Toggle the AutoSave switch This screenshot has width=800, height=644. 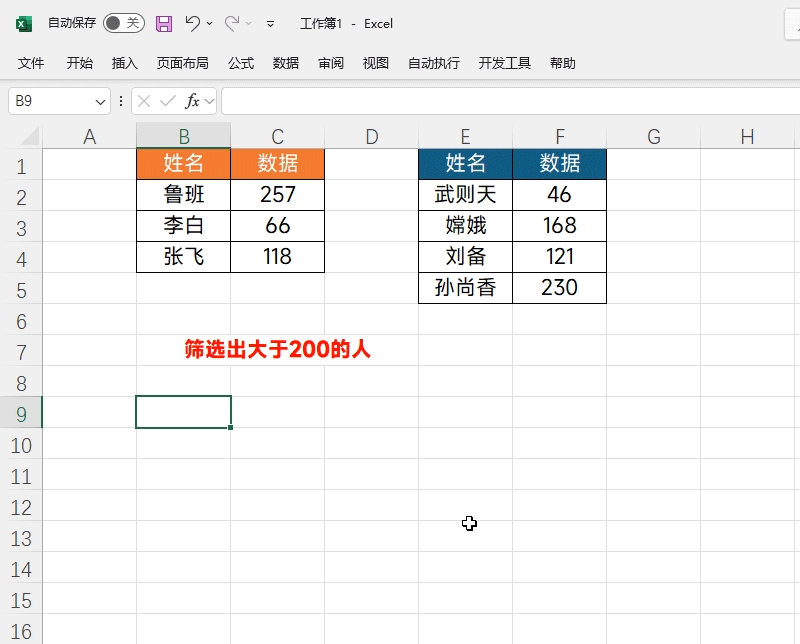tap(124, 23)
